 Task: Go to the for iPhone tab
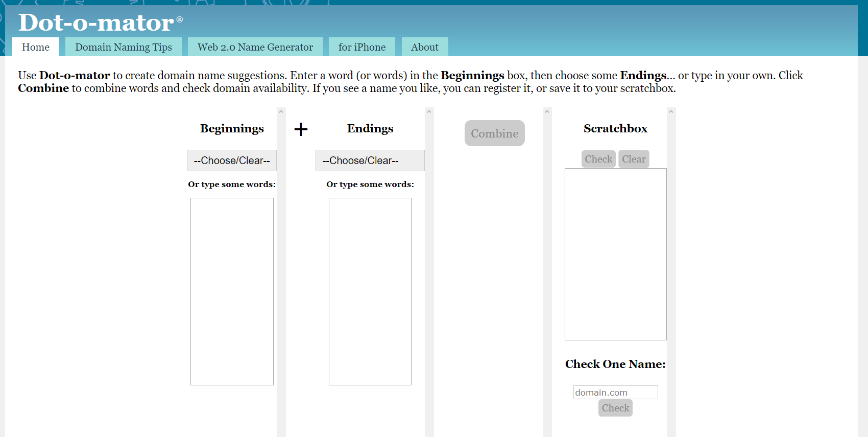point(361,47)
